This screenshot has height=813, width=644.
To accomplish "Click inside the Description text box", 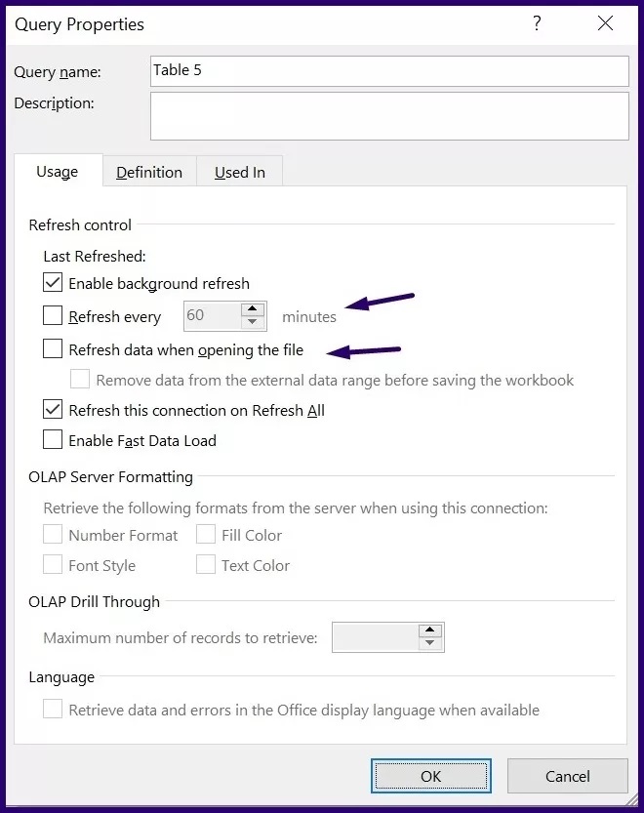I will tap(389, 116).
